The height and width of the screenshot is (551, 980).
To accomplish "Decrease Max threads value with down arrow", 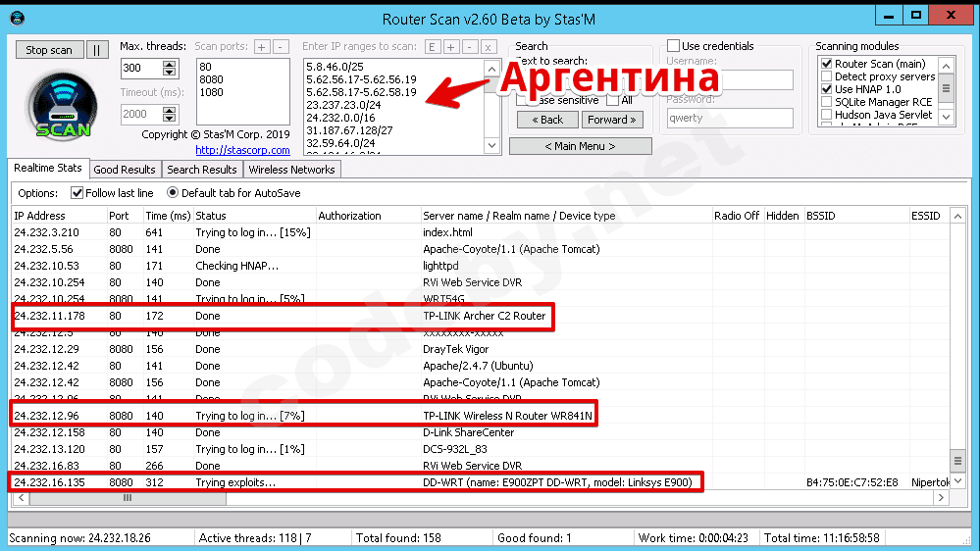I will click(169, 73).
